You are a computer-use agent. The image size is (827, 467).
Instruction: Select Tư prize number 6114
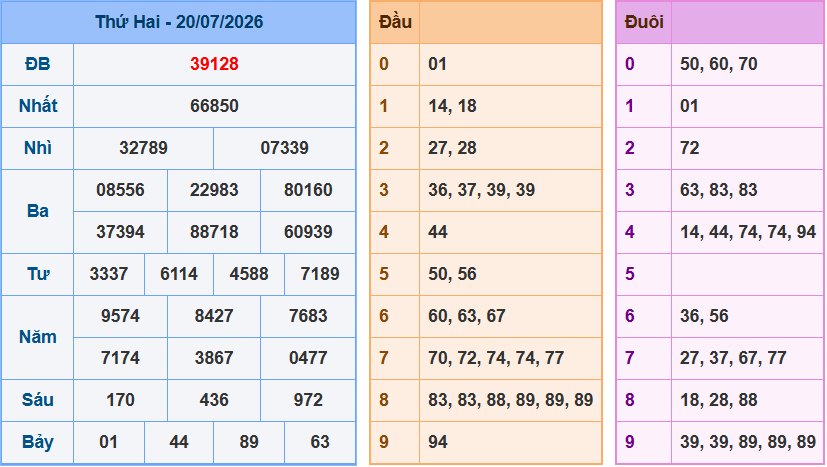tap(179, 274)
